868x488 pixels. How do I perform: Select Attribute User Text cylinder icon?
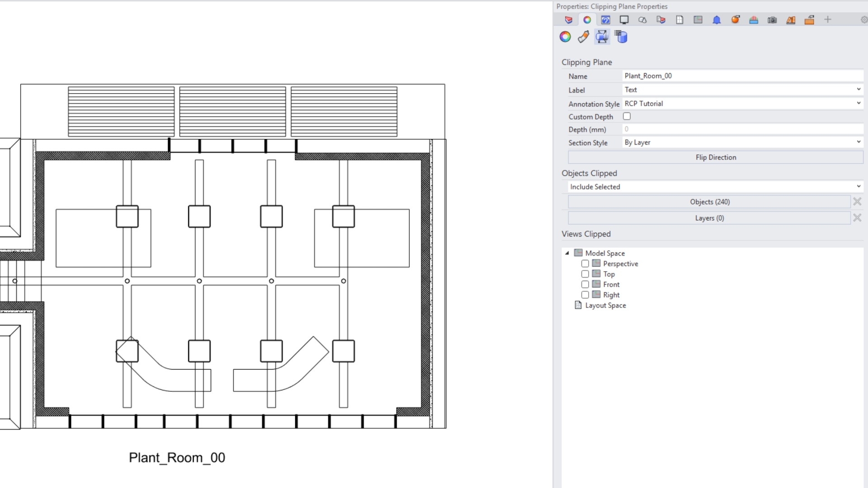[621, 37]
